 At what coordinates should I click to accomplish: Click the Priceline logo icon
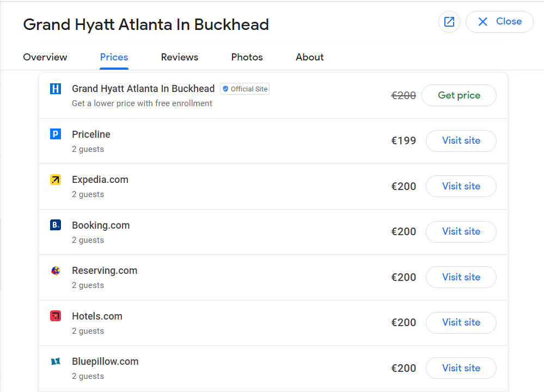(x=56, y=134)
